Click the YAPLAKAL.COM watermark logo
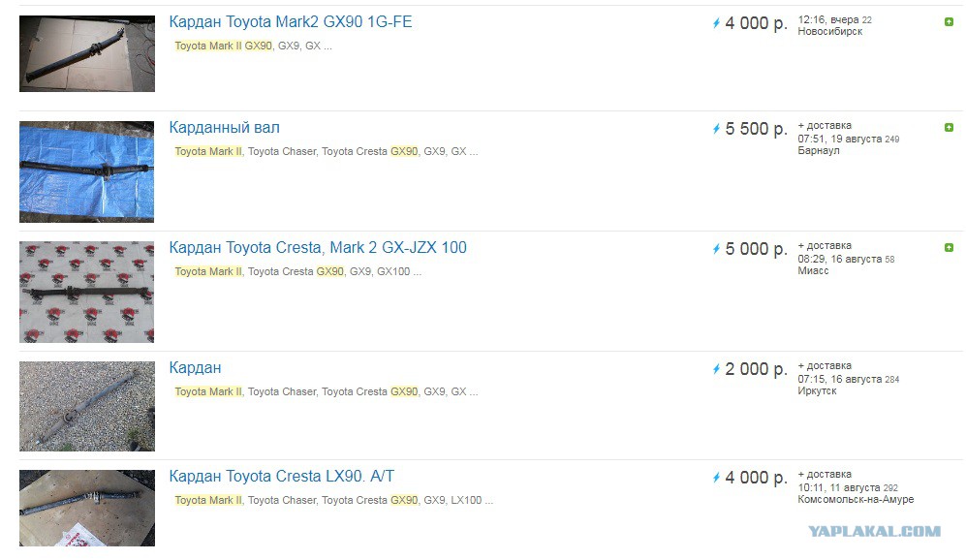966x560 pixels. click(874, 531)
